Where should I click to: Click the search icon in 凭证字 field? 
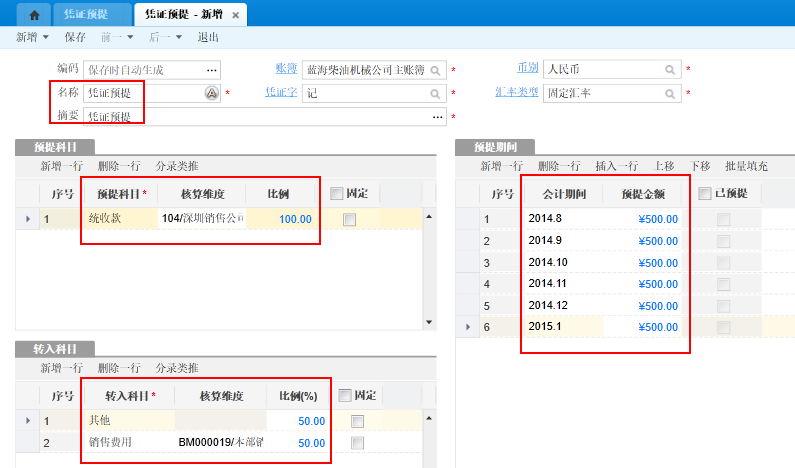pos(435,93)
